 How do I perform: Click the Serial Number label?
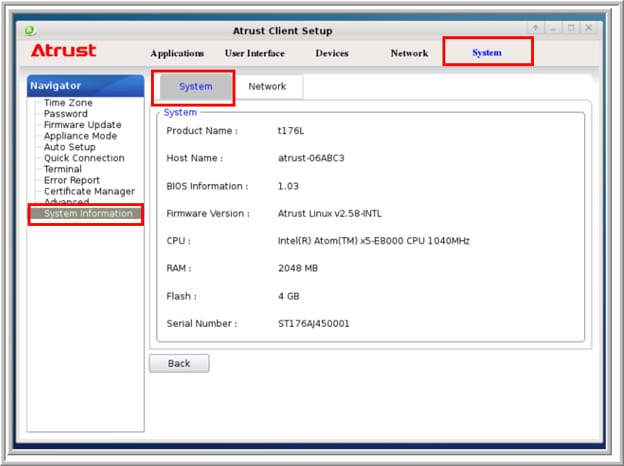(x=202, y=324)
